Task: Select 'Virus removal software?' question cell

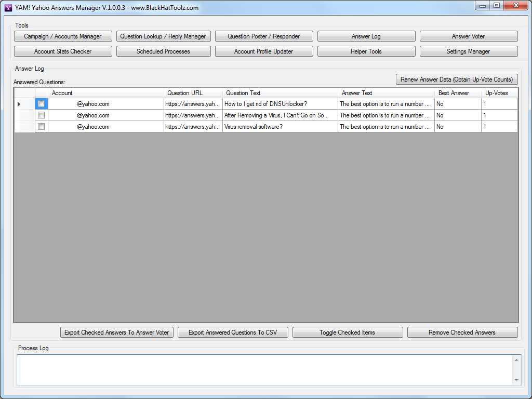Action: tap(280, 127)
